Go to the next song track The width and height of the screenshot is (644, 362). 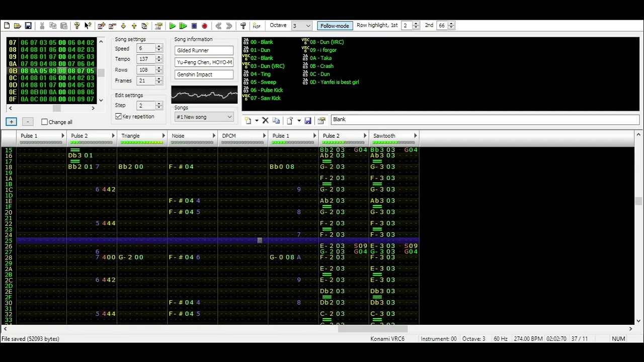tap(229, 26)
